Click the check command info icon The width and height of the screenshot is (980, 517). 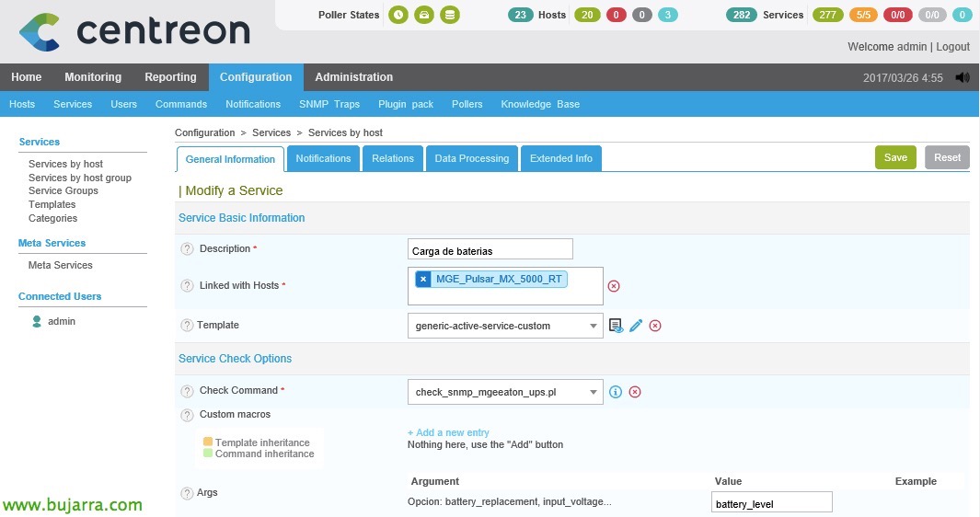coord(616,392)
